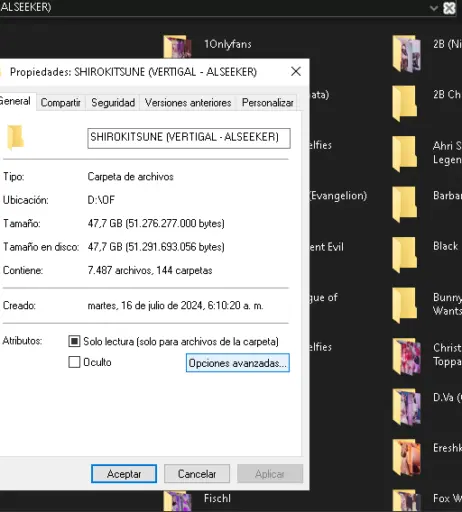Select the 2B Ch folder icon

pyautogui.click(x=405, y=103)
